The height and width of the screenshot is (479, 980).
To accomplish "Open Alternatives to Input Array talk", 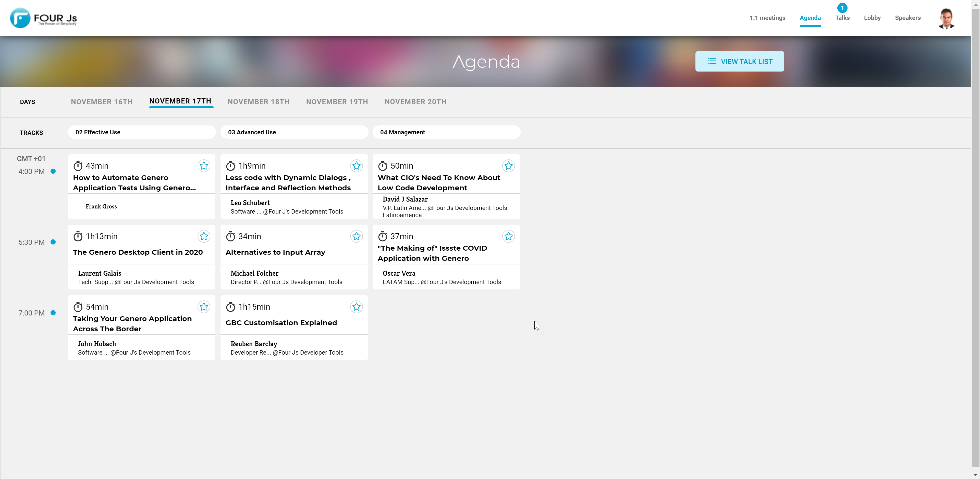I will click(x=275, y=252).
